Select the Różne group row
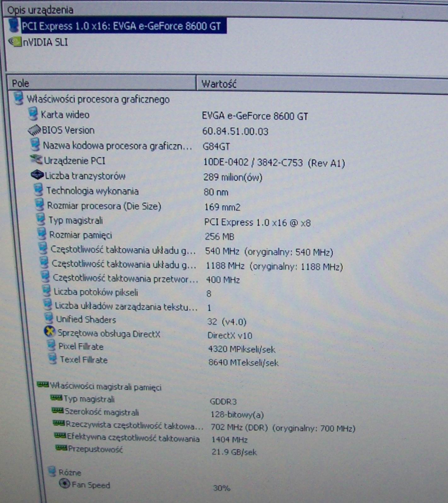Image resolution: width=448 pixels, height=503 pixels. point(70,472)
